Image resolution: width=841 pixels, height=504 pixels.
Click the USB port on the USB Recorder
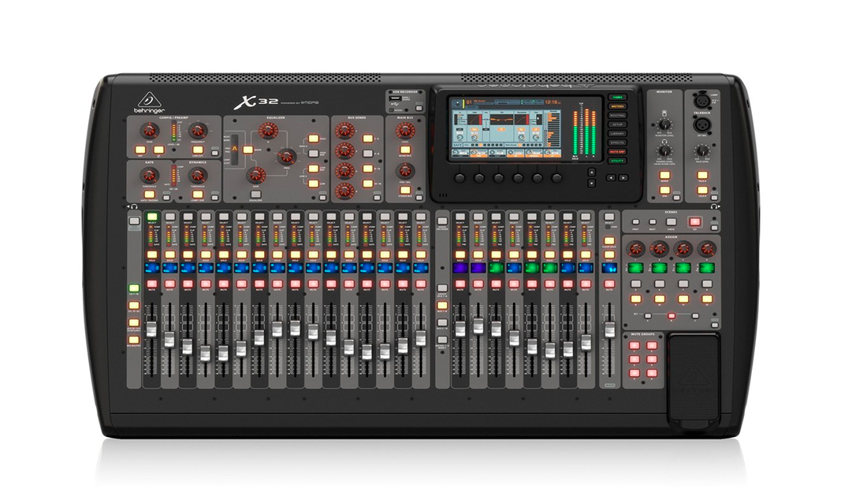coord(394,99)
